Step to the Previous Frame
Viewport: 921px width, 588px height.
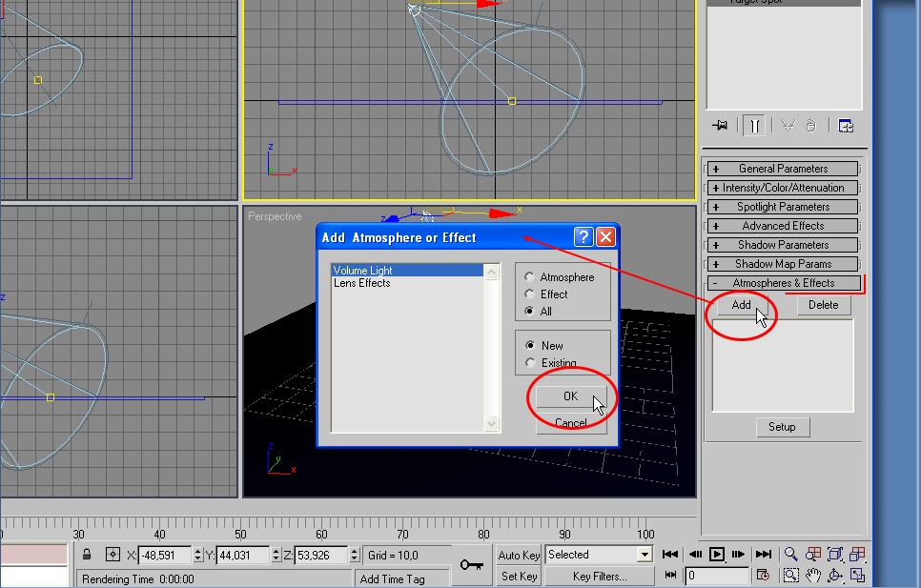click(x=695, y=554)
